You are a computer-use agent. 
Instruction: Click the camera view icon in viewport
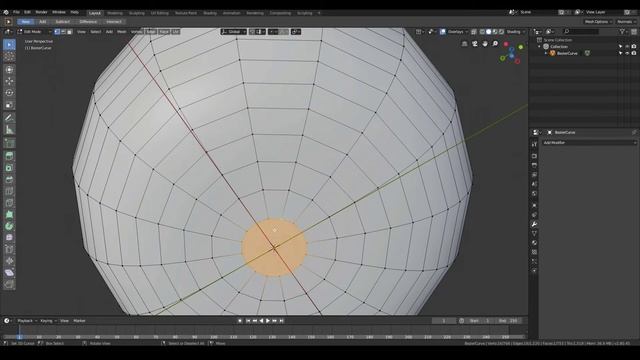pyautogui.click(x=475, y=44)
